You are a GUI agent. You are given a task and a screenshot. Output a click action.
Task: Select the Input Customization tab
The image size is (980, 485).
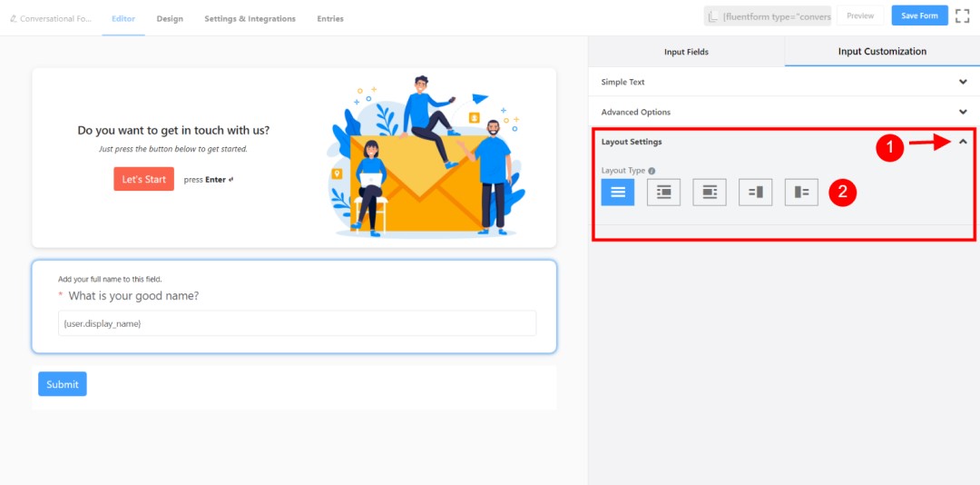882,52
